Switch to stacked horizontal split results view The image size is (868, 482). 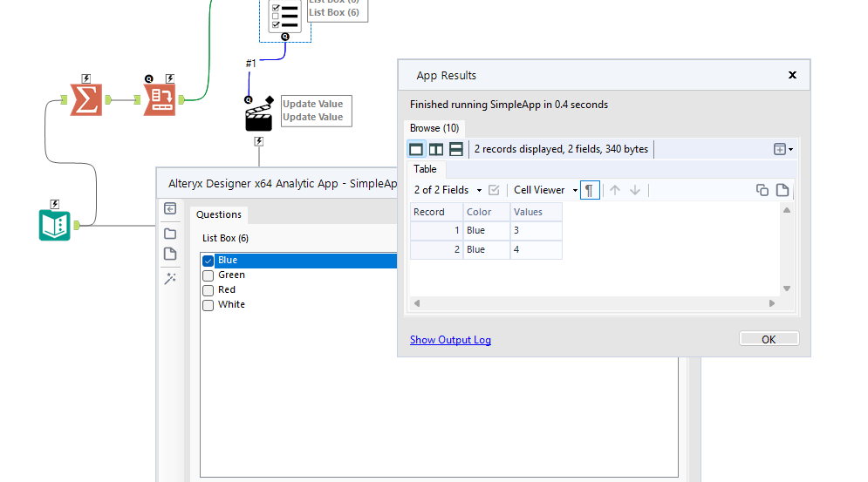click(456, 149)
